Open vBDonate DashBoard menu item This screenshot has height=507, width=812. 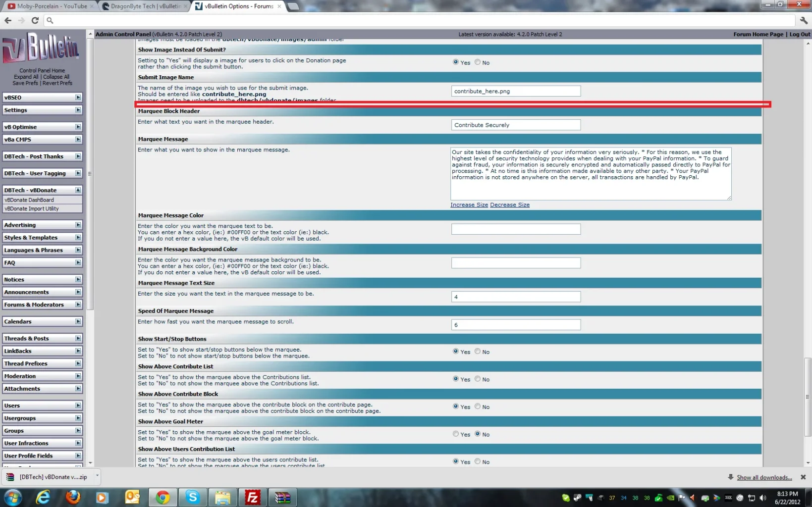point(29,200)
